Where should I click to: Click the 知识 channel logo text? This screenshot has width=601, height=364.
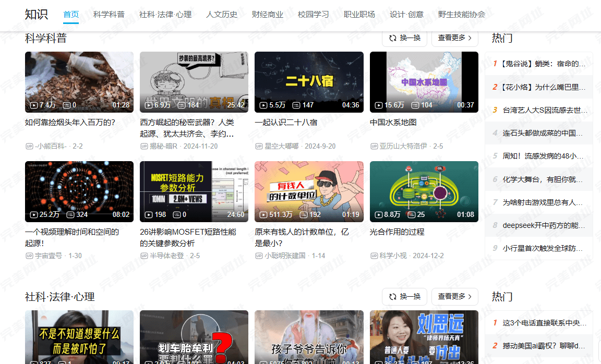click(37, 14)
